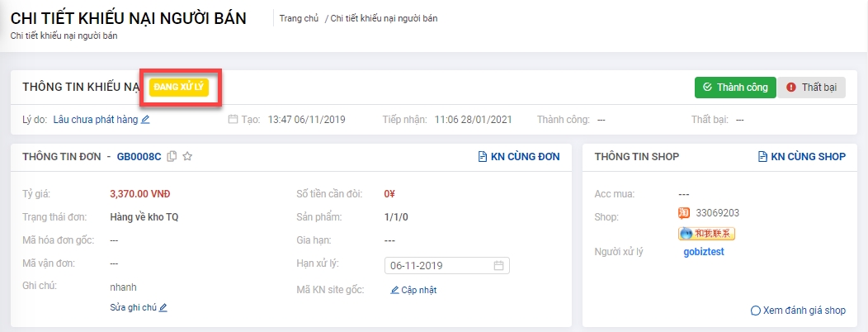Click the Wangwang contact shop badge
Screen dimensions: 868x332
[706, 234]
